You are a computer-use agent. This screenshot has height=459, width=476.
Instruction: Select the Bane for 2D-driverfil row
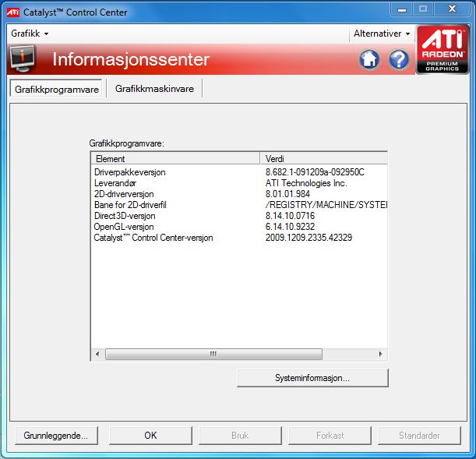pos(239,205)
